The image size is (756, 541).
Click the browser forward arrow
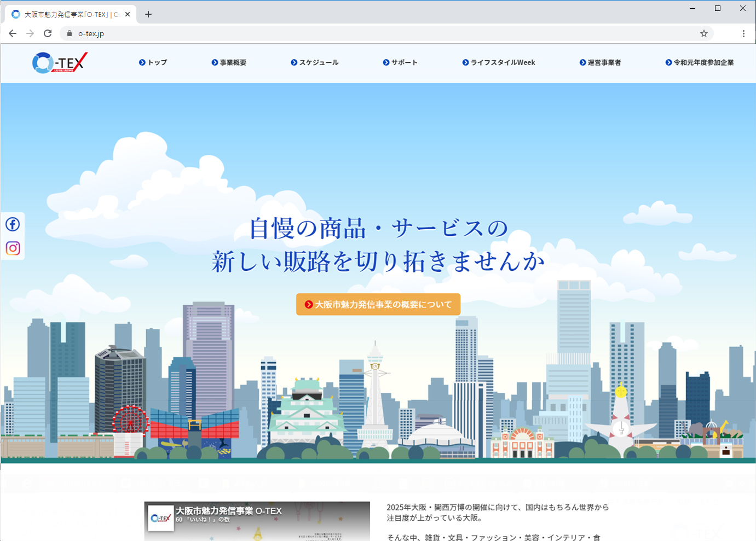click(30, 33)
